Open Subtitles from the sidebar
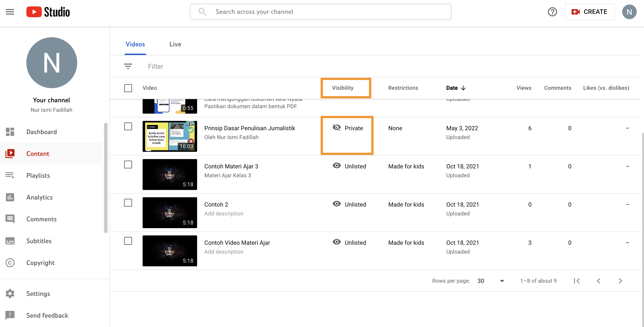The height and width of the screenshot is (327, 644). click(x=39, y=241)
